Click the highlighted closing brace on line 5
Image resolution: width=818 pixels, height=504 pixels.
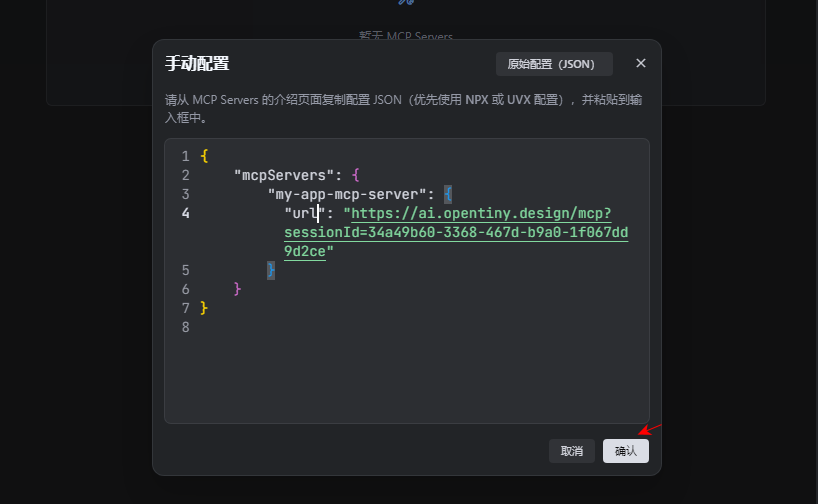[x=271, y=270]
